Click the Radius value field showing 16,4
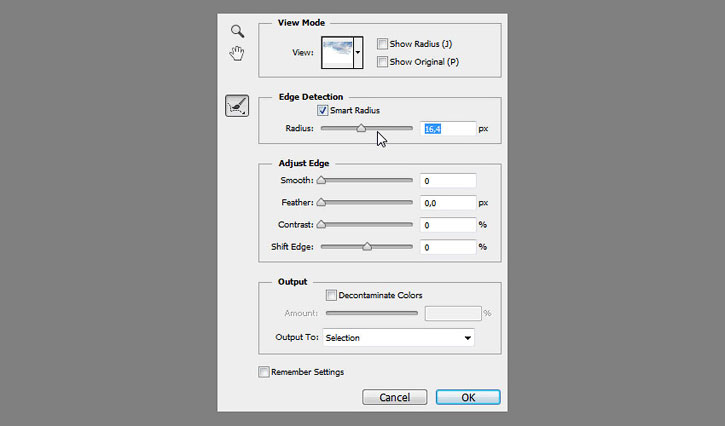 [448, 129]
